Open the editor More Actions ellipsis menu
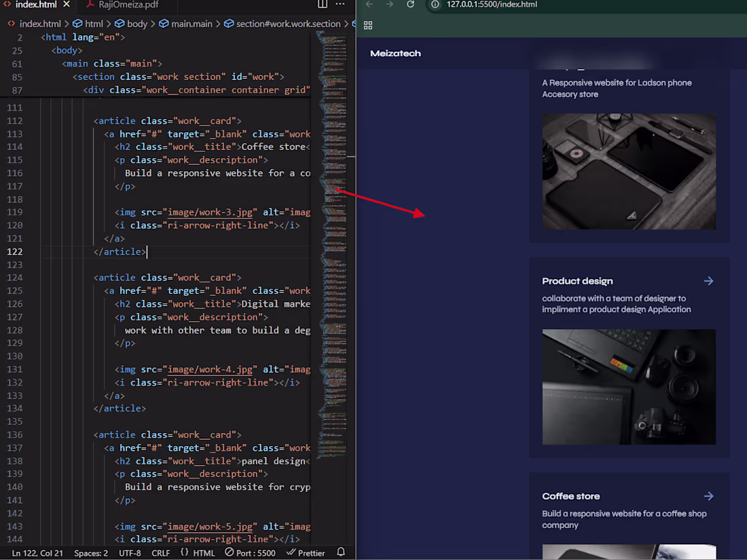747x560 pixels. (340, 4)
